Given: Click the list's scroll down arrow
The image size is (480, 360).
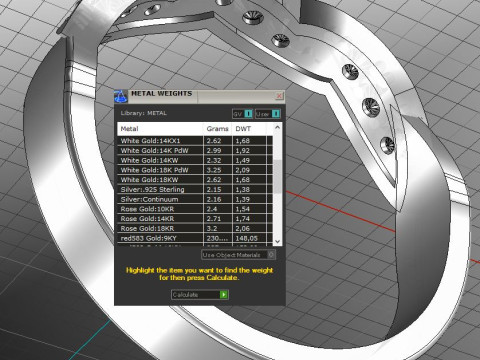Looking at the screenshot, I should coord(277,241).
